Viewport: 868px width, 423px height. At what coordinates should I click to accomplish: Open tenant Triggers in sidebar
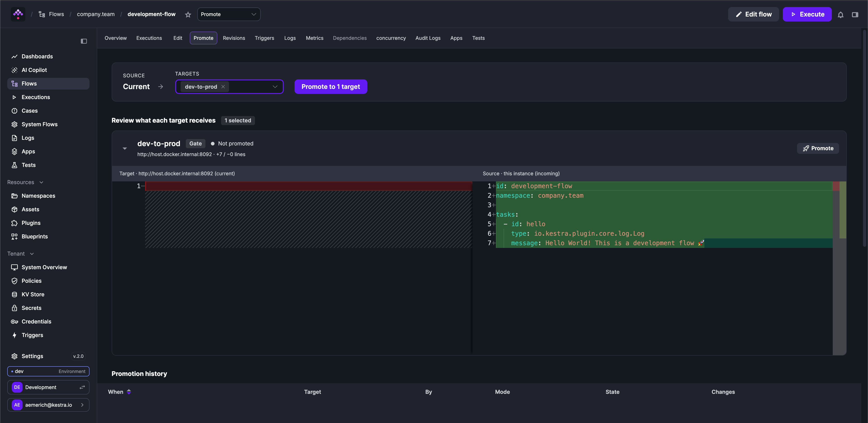(48, 335)
